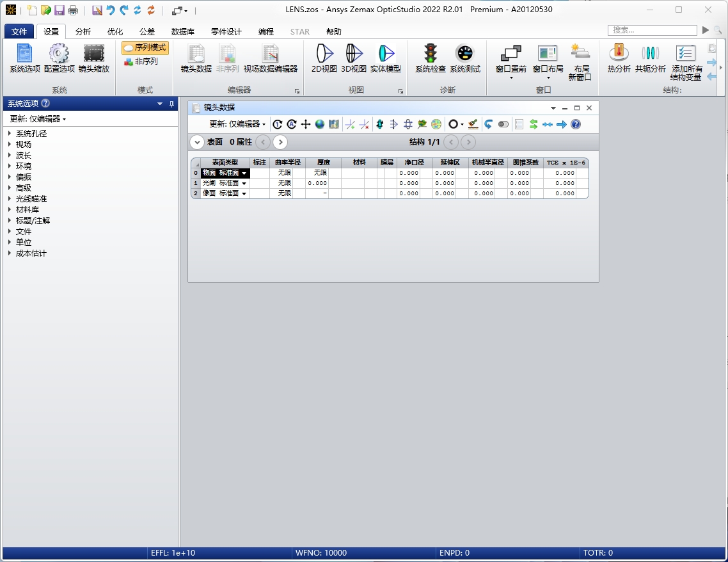Open the surface type dropdown for 物面
728x562 pixels.
click(x=246, y=173)
